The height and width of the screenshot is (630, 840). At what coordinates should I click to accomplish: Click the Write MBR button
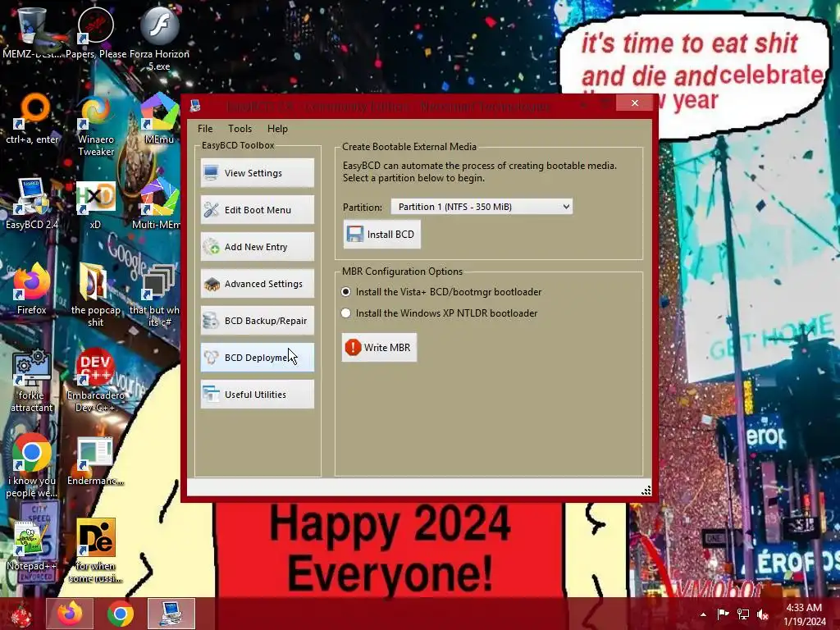click(x=379, y=347)
